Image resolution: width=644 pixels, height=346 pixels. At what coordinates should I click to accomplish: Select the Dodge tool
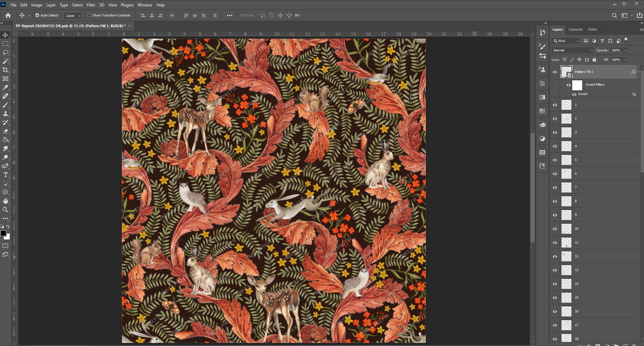click(6, 157)
